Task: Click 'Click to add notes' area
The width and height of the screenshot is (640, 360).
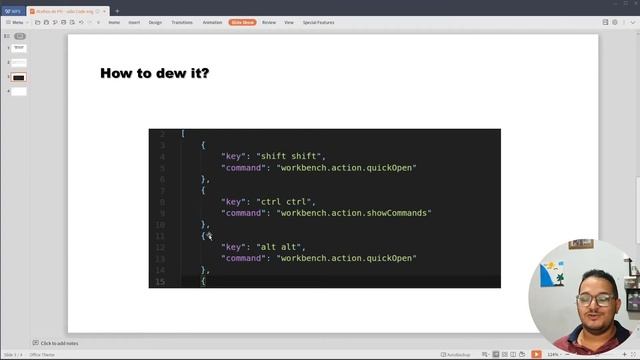Action: tap(60, 343)
